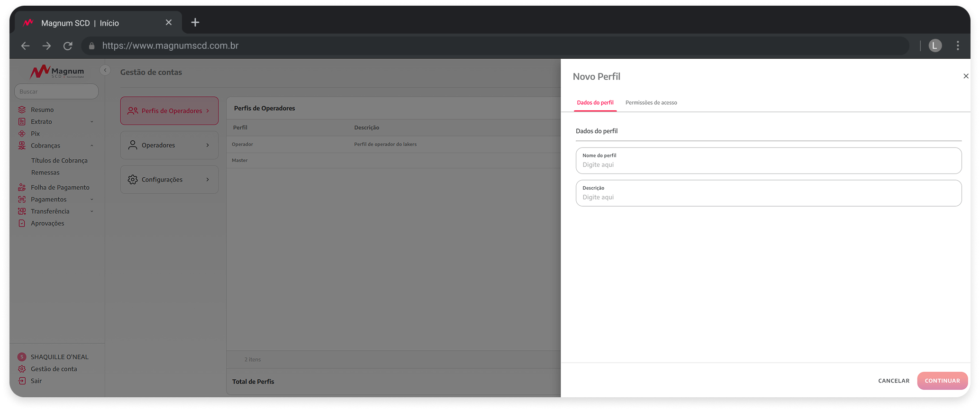Screen dimensions: 980x411
Task: Collapse sidebar using the chevron circle button
Action: [105, 70]
